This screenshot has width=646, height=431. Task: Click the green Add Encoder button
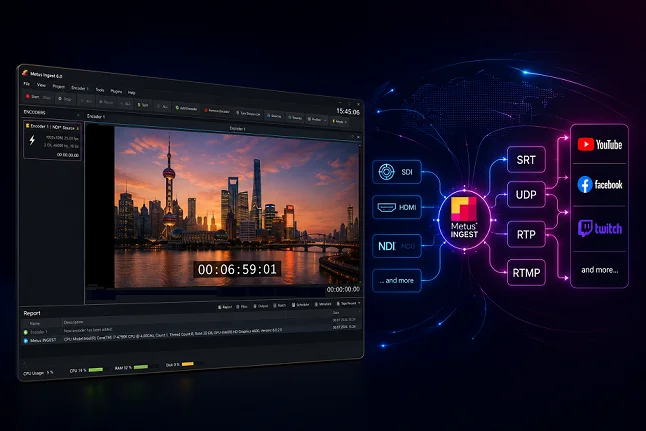[186, 108]
